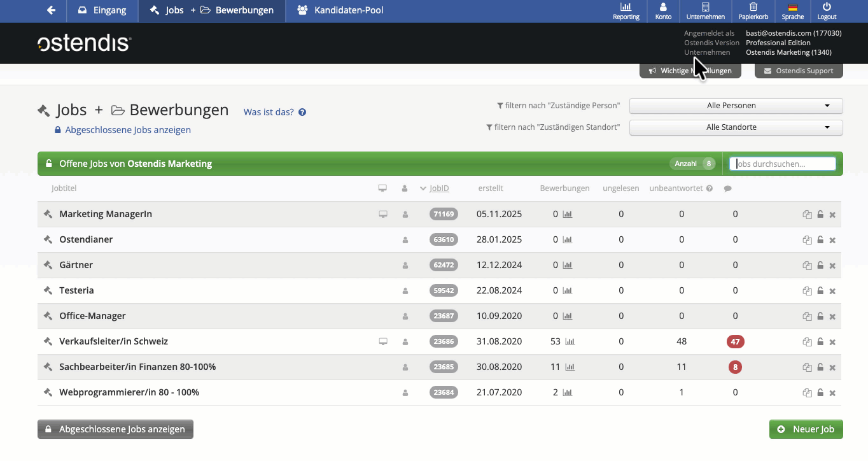Open the Kandidaten-Pool tab

(340, 11)
